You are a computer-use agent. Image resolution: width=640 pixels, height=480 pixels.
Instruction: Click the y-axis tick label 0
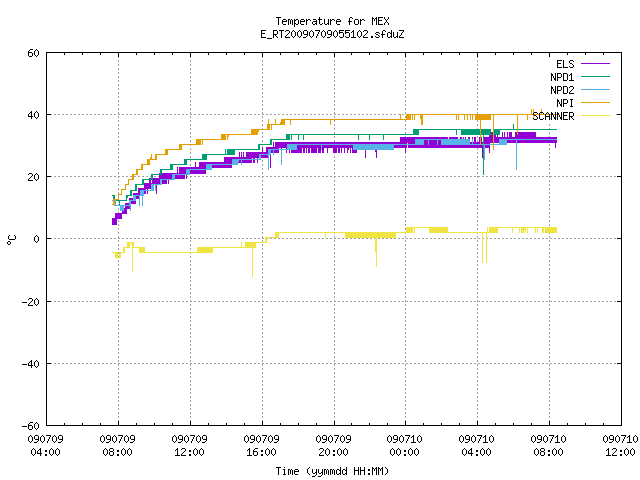(x=36, y=239)
